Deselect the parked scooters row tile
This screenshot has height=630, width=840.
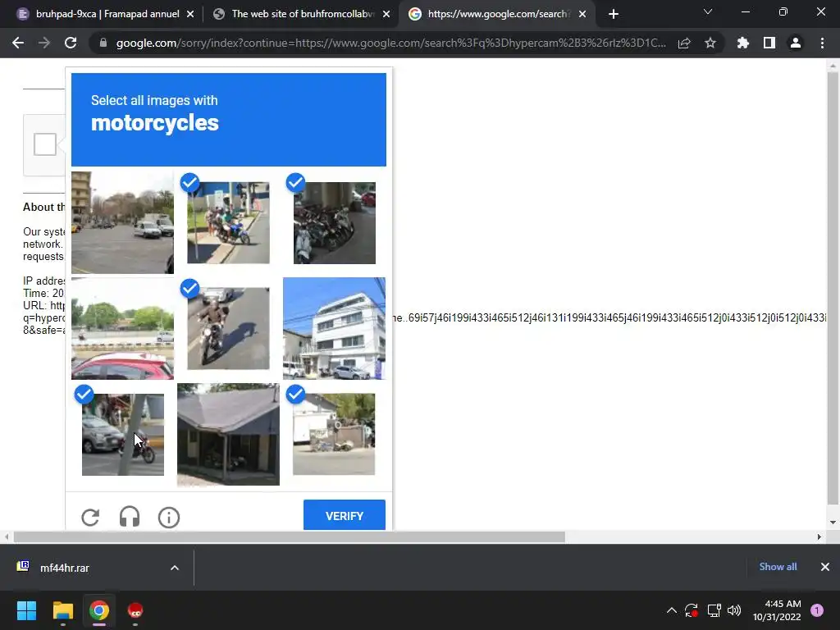pyautogui.click(x=335, y=222)
